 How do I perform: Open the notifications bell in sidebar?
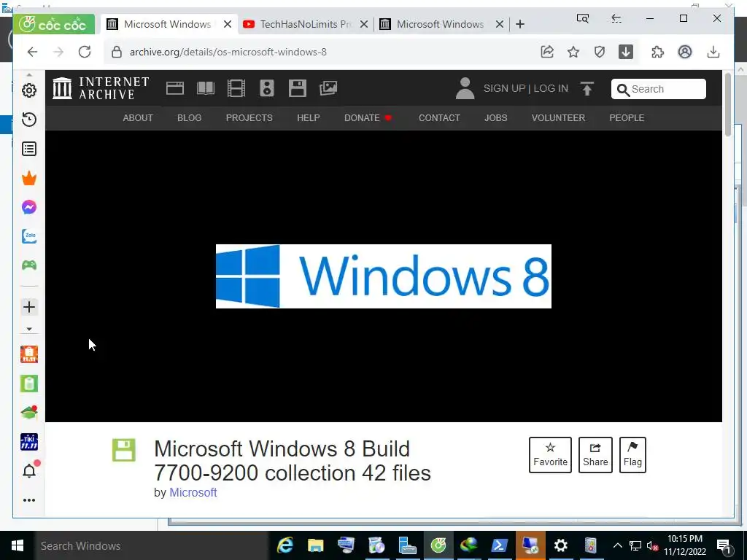[29, 471]
